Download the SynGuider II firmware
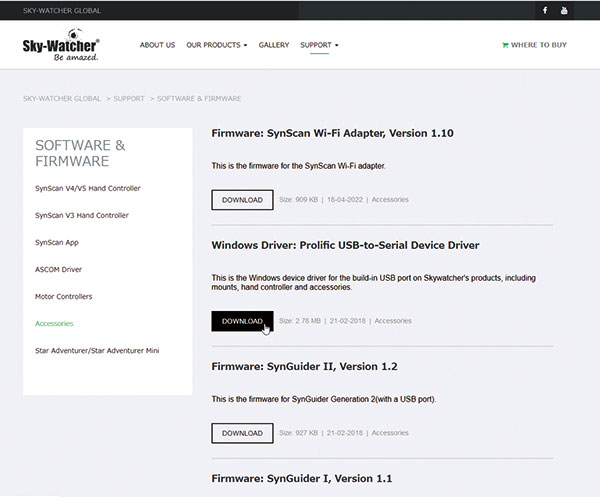This screenshot has height=497, width=600. (242, 433)
